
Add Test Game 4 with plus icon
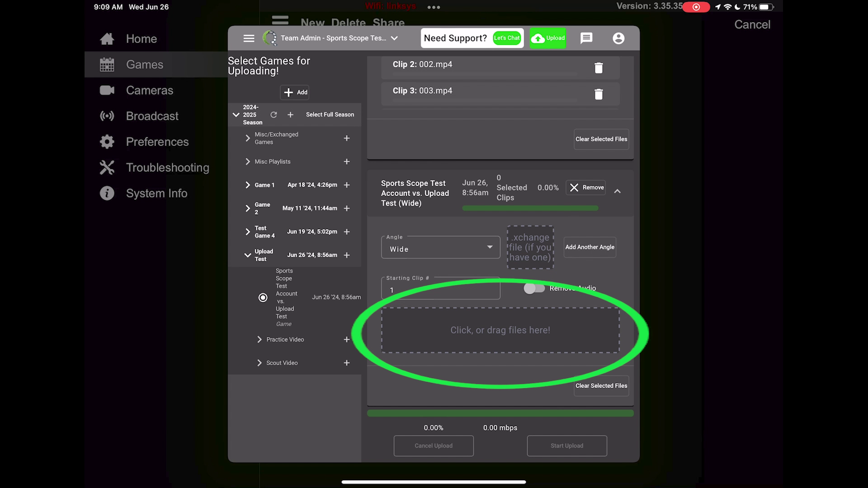(x=347, y=232)
